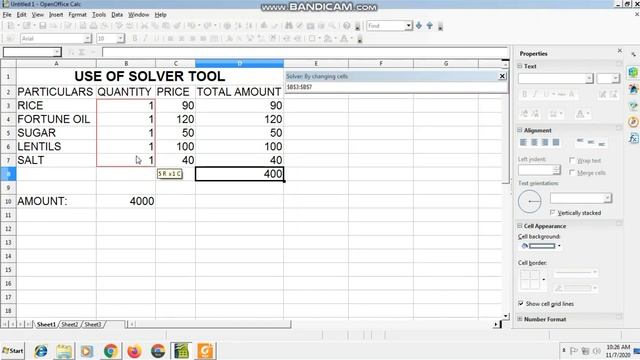
Task: Open the Text orientation angle dropdown
Action: click(608, 198)
